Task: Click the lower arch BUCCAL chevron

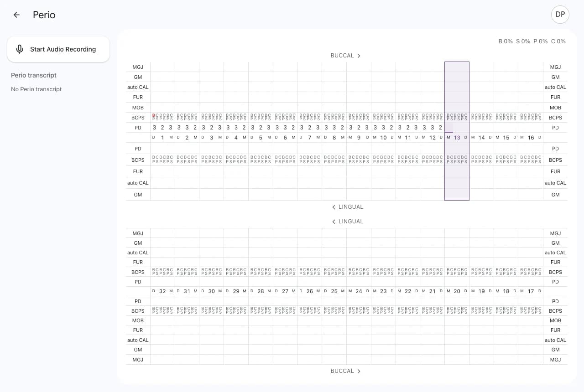Action: coord(359,371)
